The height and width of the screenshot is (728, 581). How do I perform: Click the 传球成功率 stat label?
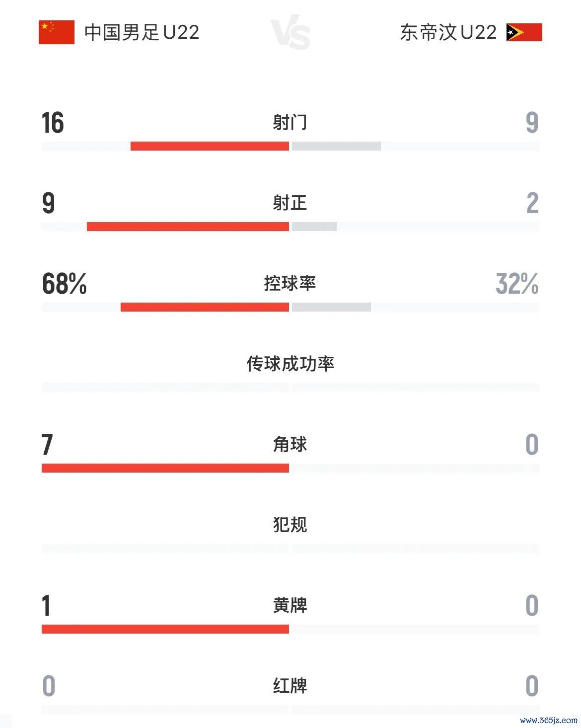(x=290, y=364)
